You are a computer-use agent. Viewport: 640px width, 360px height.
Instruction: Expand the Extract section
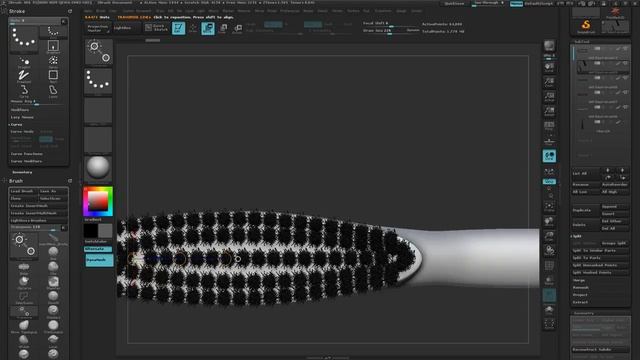[580, 302]
